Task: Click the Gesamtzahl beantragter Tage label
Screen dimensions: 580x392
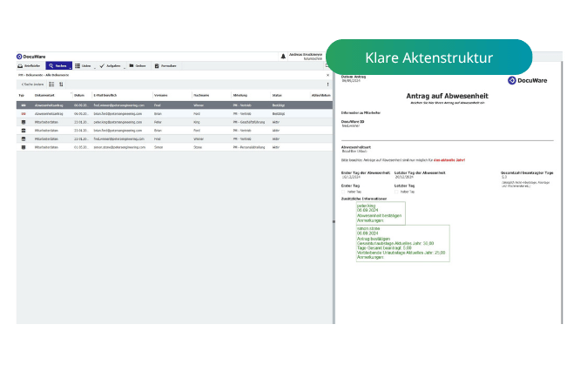Action: tap(527, 172)
